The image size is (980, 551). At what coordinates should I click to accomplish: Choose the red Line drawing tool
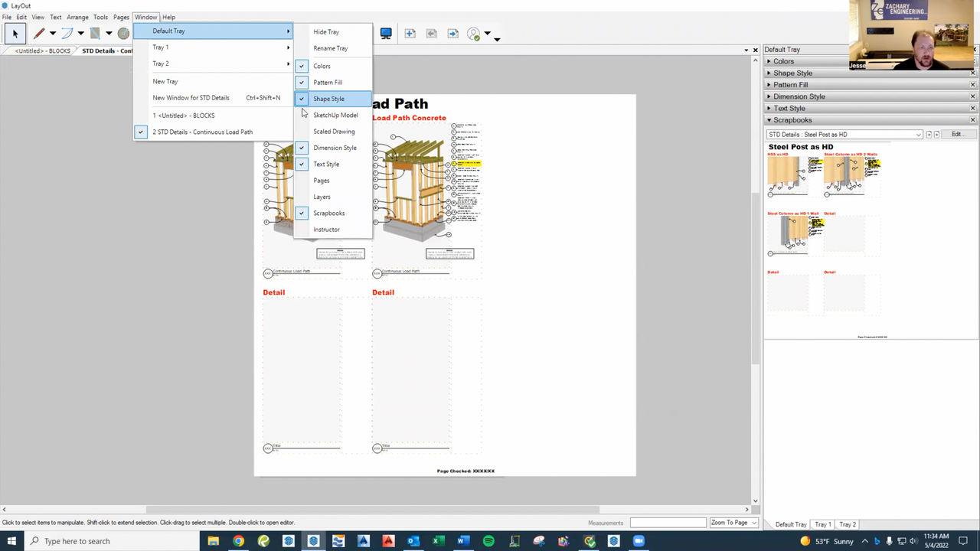click(x=39, y=34)
